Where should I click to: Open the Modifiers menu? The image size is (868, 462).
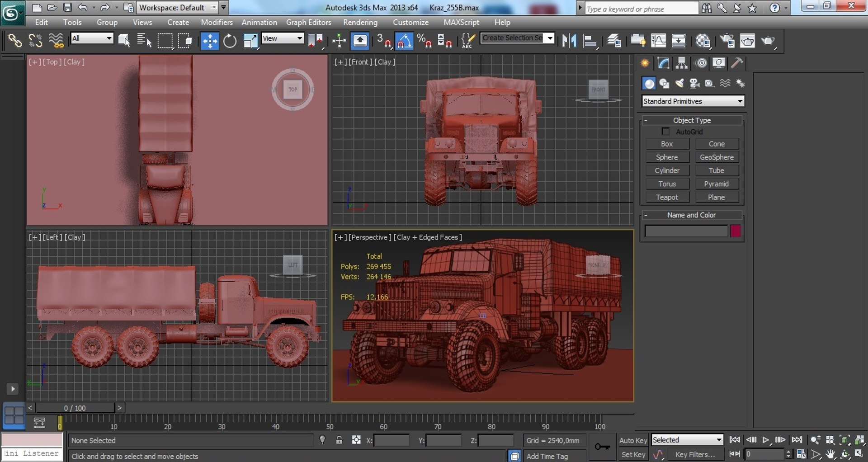tap(217, 22)
